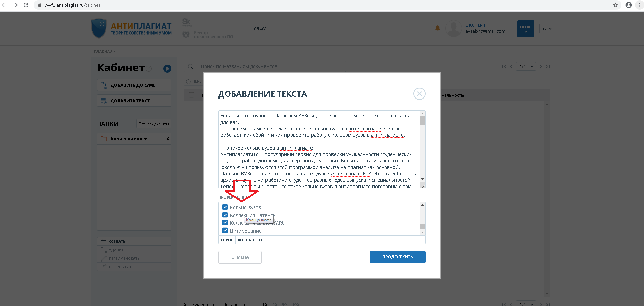
Task: Open the browser three-dot menu
Action: [640, 5]
